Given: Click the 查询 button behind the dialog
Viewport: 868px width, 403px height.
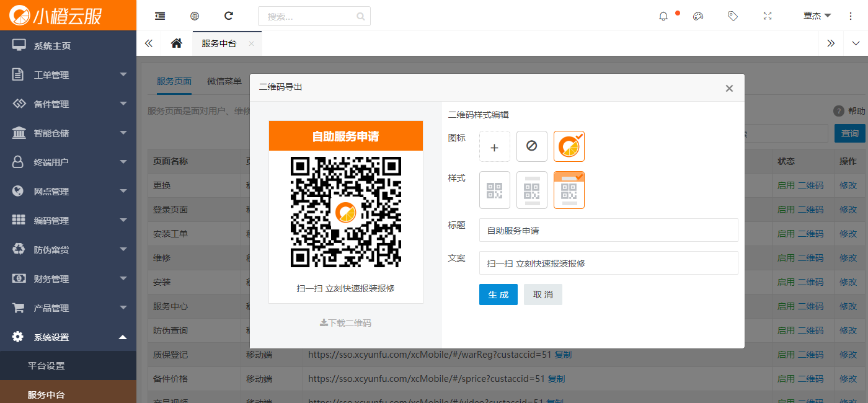Looking at the screenshot, I should click(850, 133).
